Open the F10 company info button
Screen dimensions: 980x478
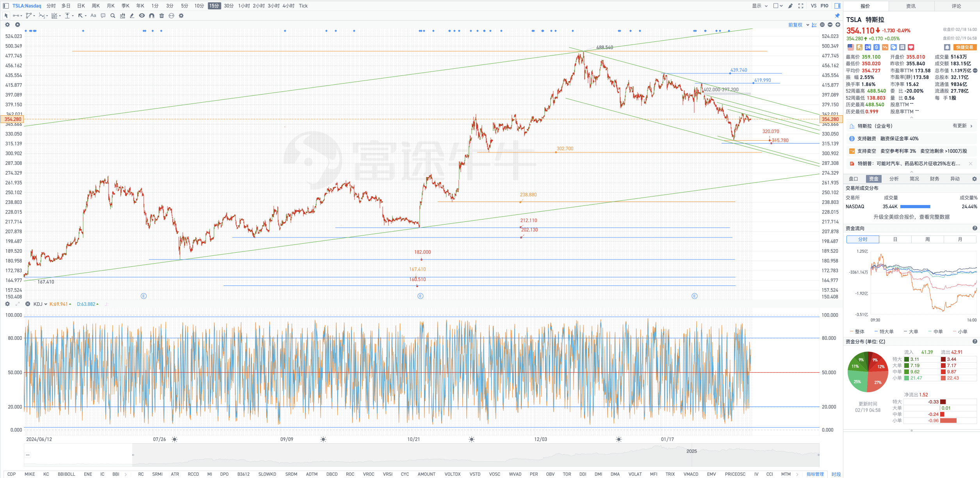tap(824, 6)
